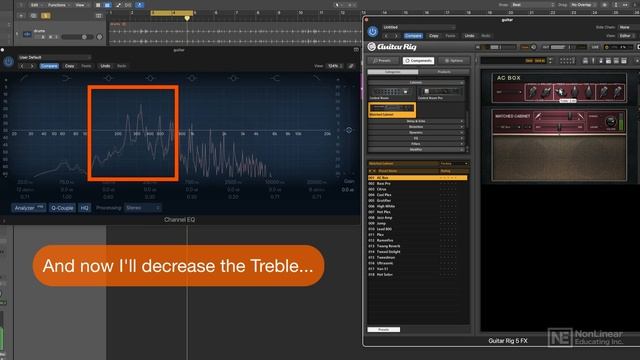
Task: Click the playhead marker in the ruler
Action: 187,18
